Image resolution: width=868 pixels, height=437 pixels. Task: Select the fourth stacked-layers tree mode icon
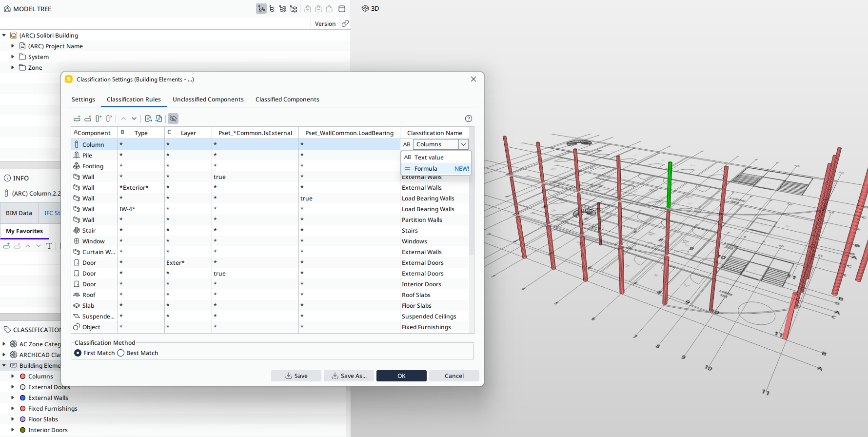point(294,9)
